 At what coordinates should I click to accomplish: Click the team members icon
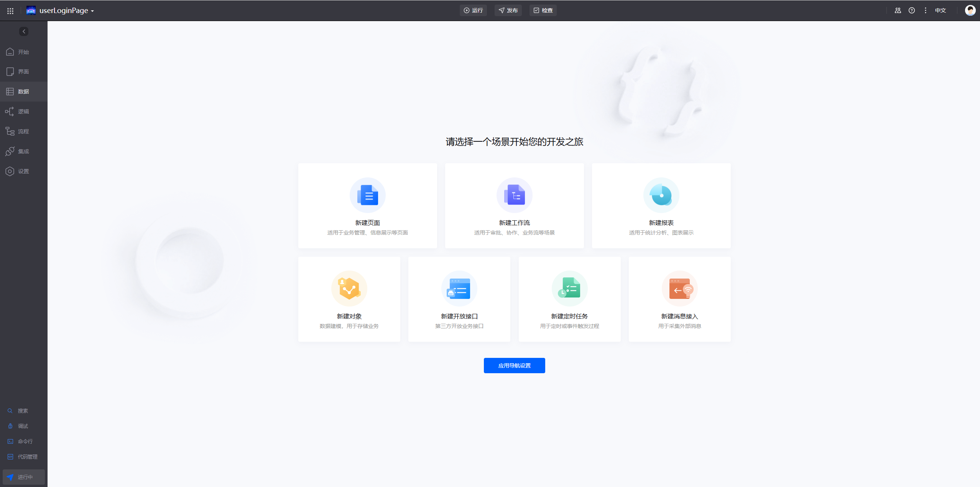point(898,10)
